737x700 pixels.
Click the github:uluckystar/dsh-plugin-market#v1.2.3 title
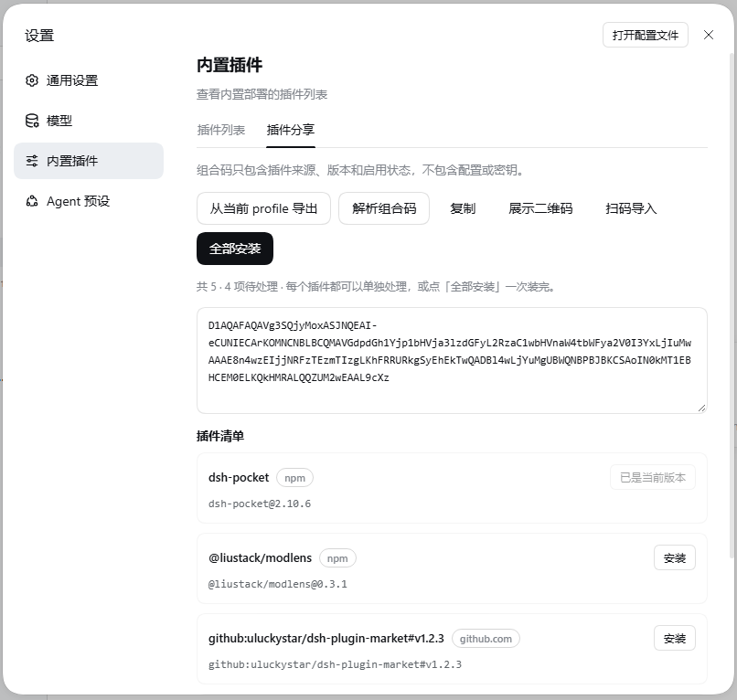(326, 638)
